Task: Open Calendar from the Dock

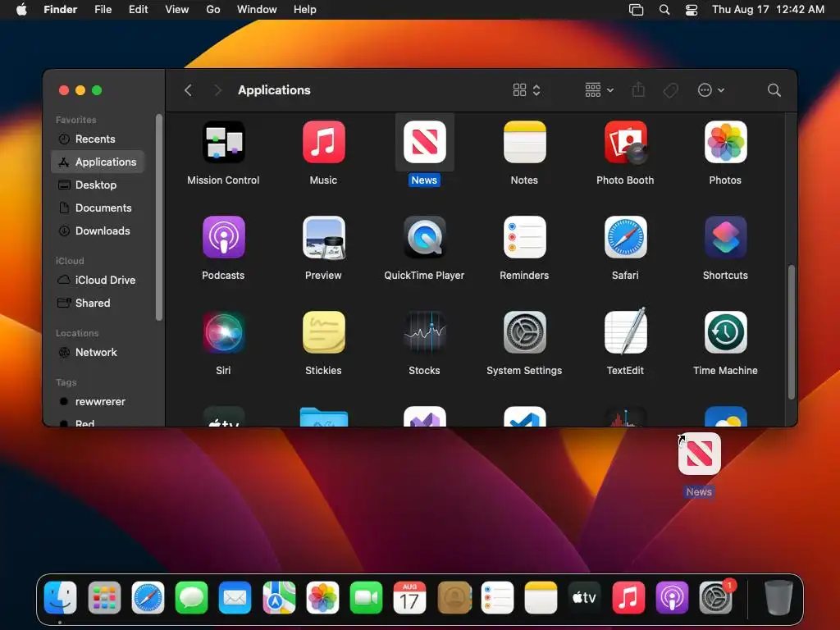Action: [409, 597]
